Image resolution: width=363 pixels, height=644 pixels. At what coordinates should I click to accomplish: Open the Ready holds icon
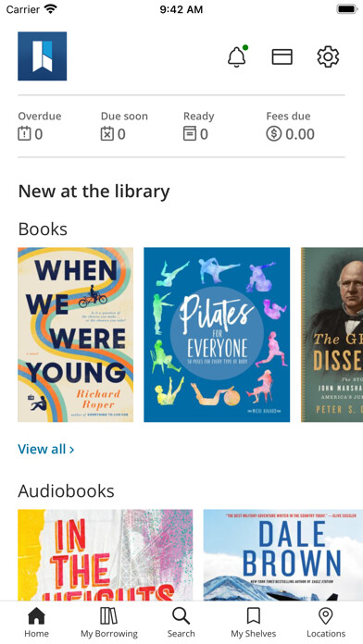(190, 134)
